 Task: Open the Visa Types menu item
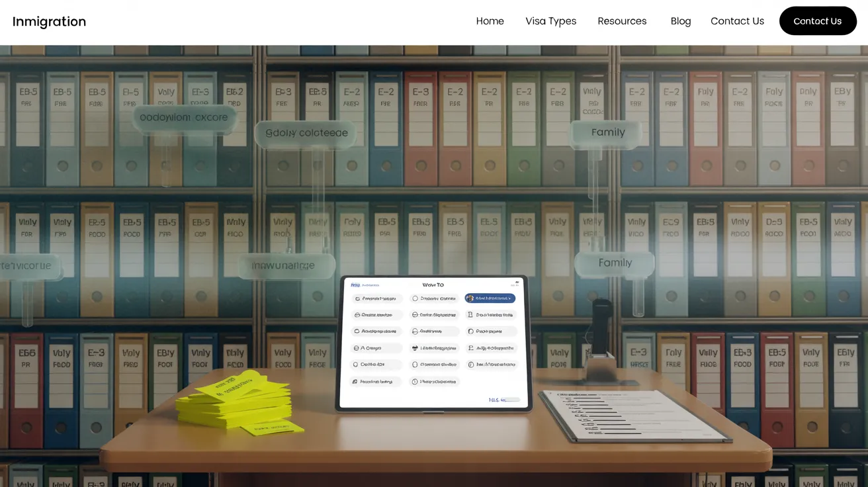coord(550,21)
